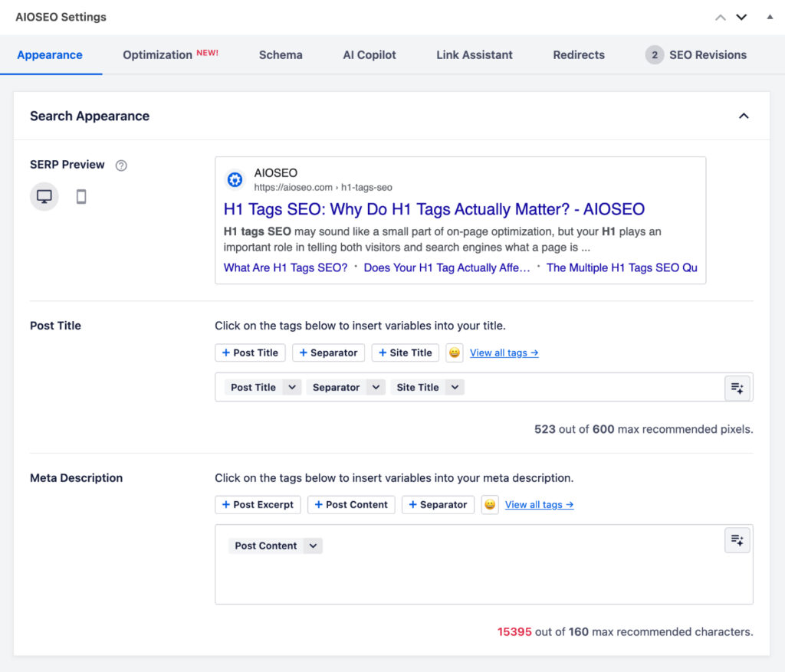Click 'Does Your H1 Tag Actually Affe…' sitelink

447,267
